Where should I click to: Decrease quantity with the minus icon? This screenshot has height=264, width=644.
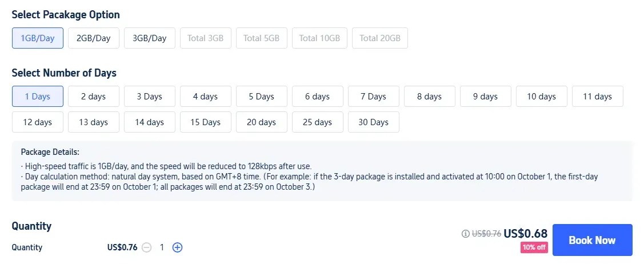(147, 247)
